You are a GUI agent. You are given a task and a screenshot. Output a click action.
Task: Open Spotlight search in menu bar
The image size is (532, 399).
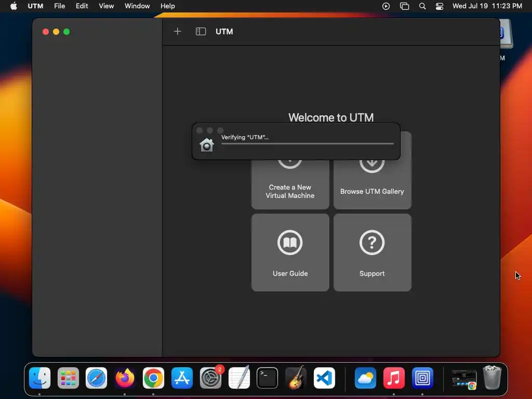point(422,6)
